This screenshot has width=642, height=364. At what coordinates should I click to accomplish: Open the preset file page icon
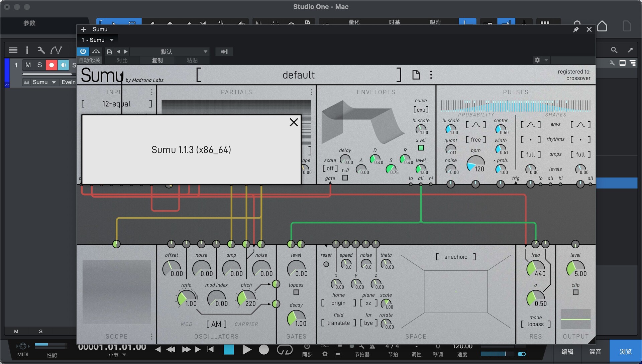(416, 75)
